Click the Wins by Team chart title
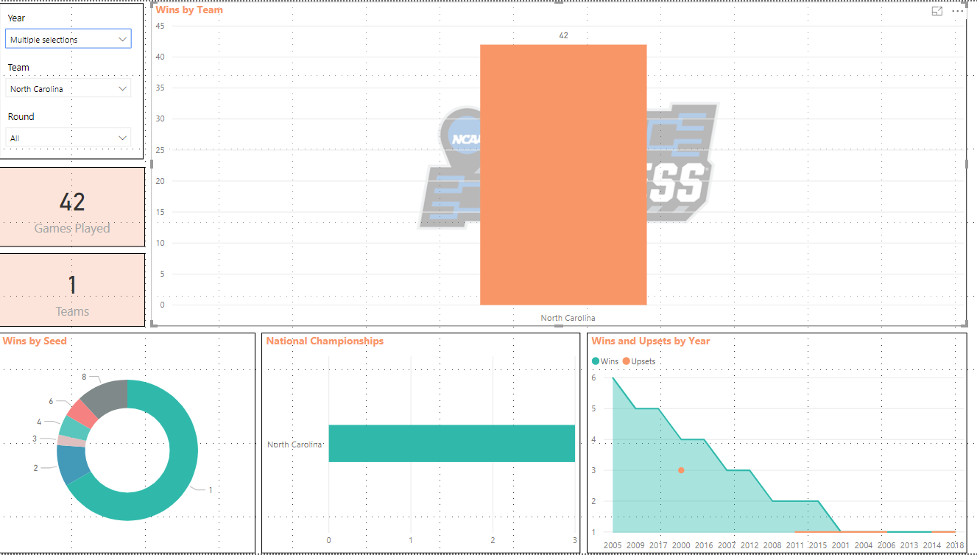The height and width of the screenshot is (560, 977). [x=189, y=10]
